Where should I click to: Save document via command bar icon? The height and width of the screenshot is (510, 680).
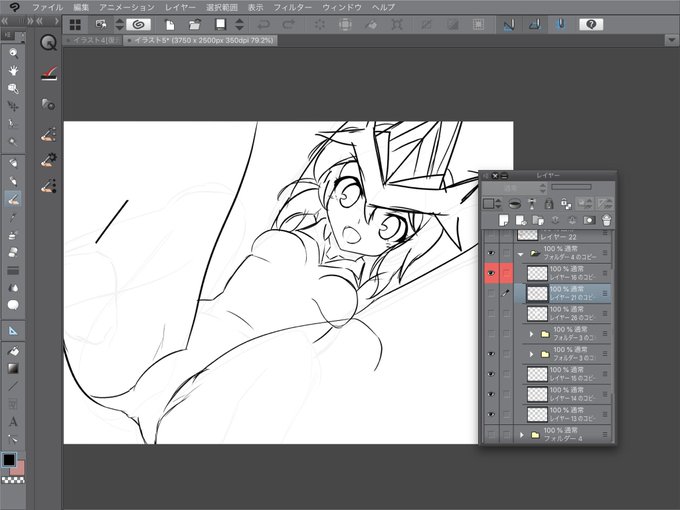tap(221, 24)
